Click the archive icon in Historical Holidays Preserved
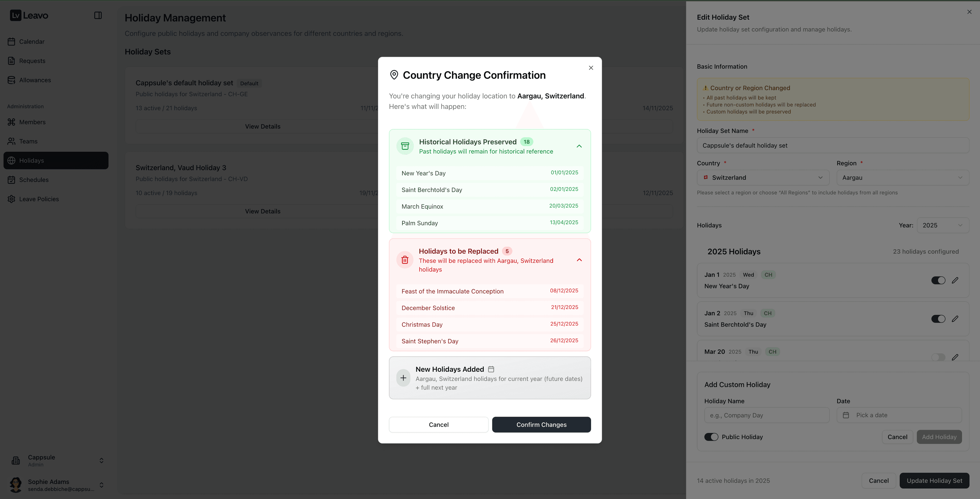980x499 pixels. click(405, 146)
